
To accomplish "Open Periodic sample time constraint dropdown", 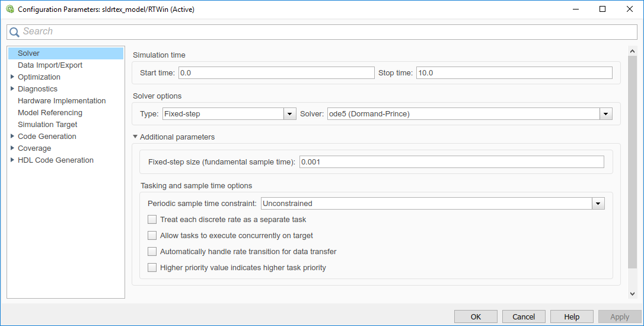I will pyautogui.click(x=598, y=204).
